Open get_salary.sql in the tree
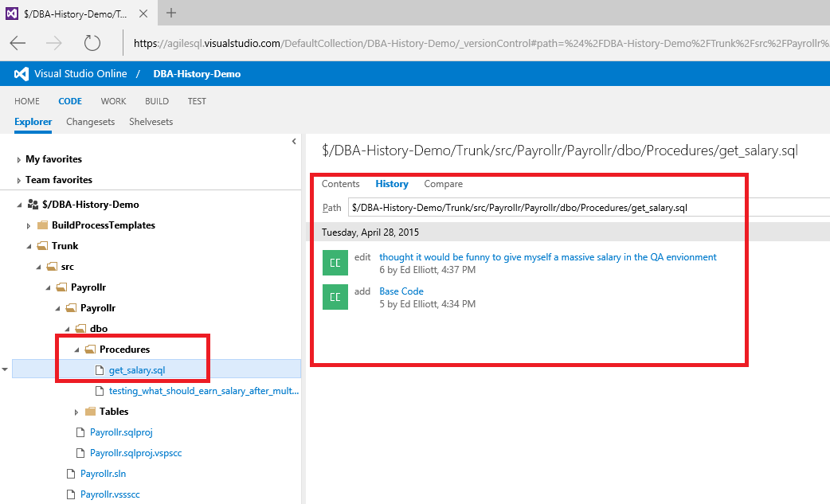The width and height of the screenshot is (830, 504). click(x=137, y=370)
